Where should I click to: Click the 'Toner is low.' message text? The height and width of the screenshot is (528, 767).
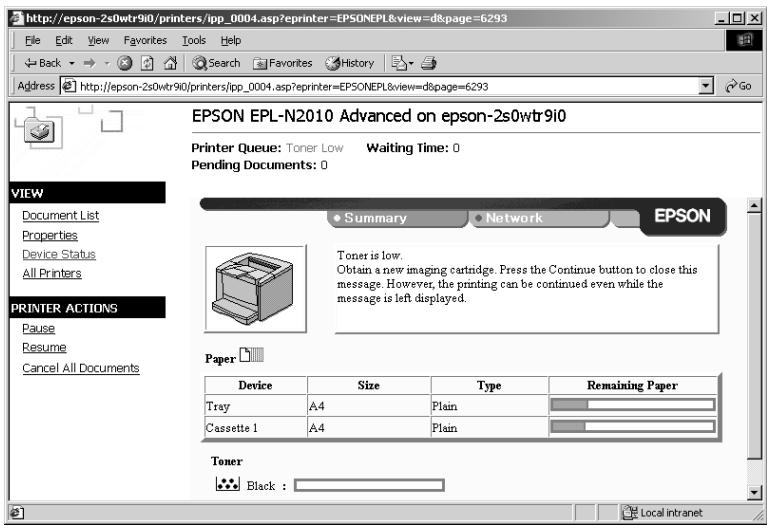369,255
